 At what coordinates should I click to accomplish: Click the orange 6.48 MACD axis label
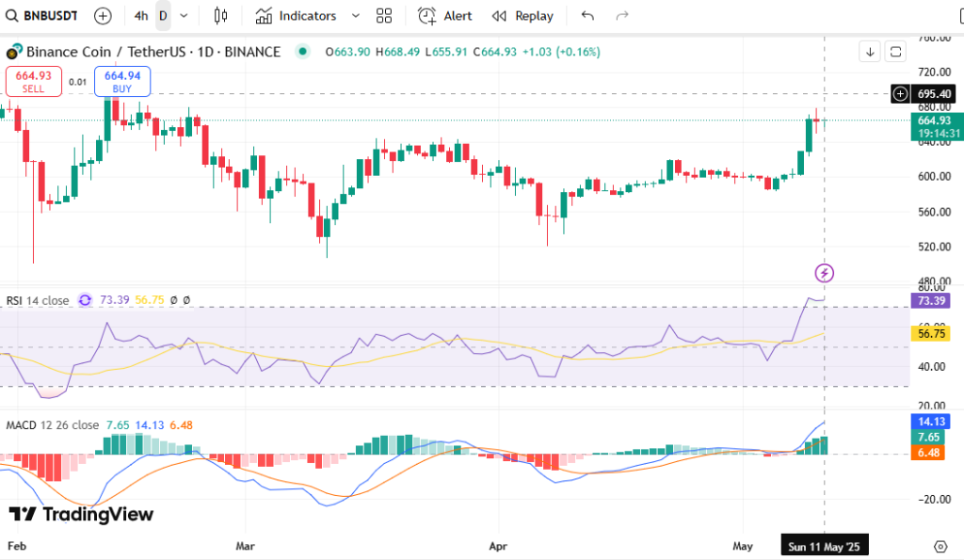pyautogui.click(x=927, y=453)
